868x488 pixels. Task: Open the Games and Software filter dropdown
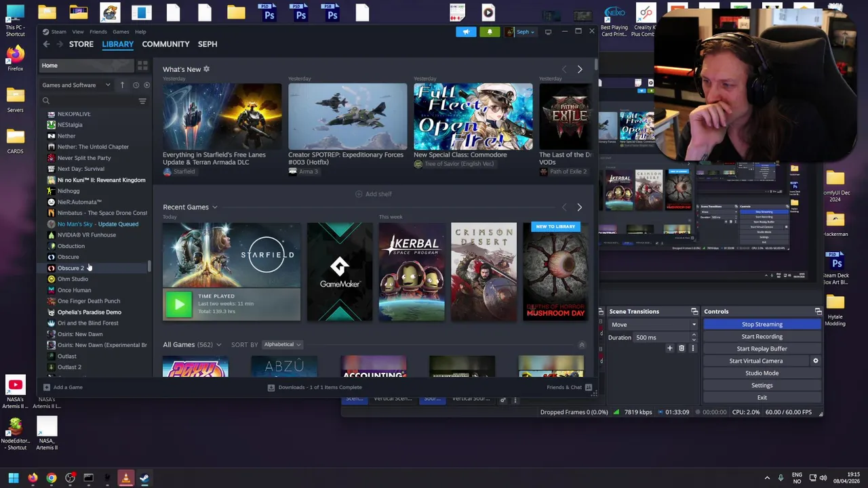coord(76,85)
